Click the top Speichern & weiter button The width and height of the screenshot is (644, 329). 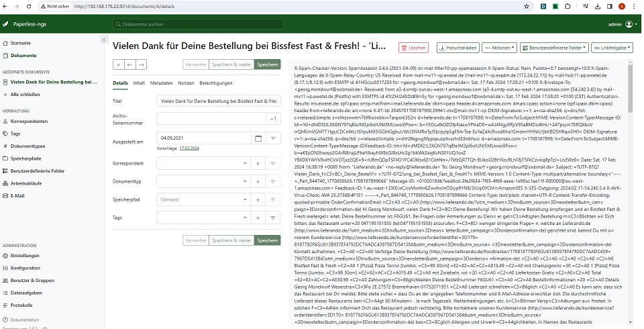[x=231, y=64]
